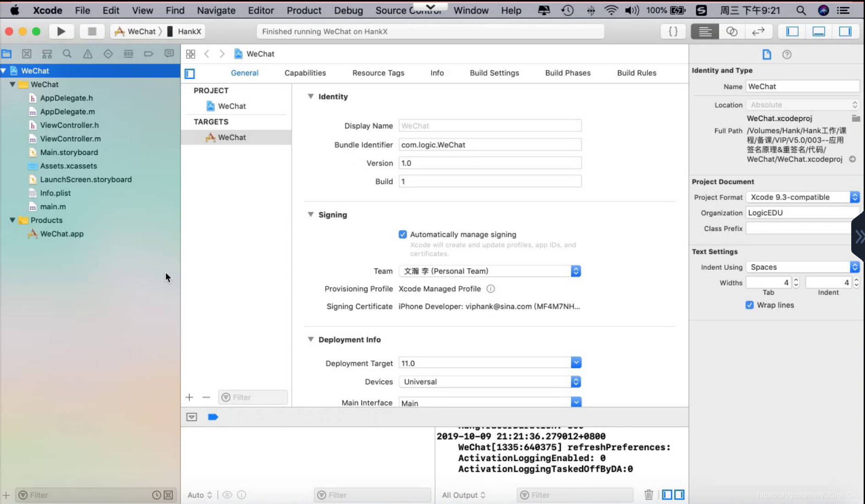Switch to Version editor mode
This screenshot has height=504, width=865.
point(758,31)
